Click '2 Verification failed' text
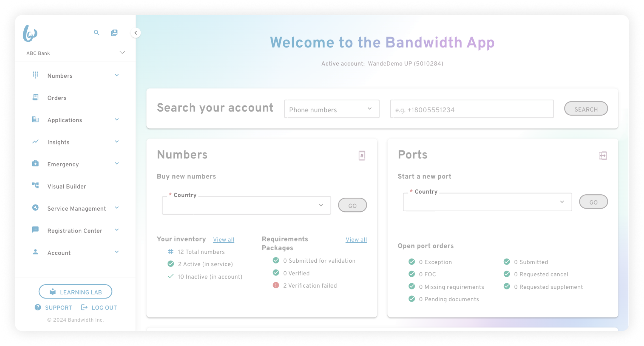 click(310, 285)
